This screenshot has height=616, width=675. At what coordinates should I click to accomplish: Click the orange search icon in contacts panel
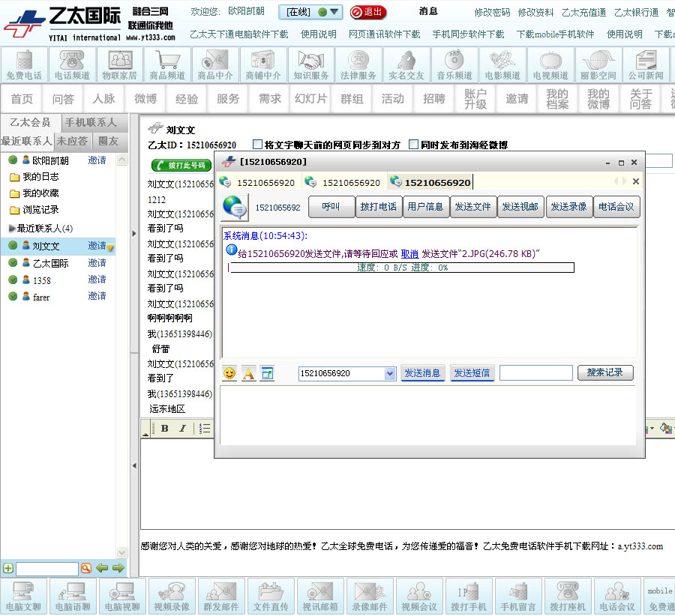pyautogui.click(x=86, y=568)
